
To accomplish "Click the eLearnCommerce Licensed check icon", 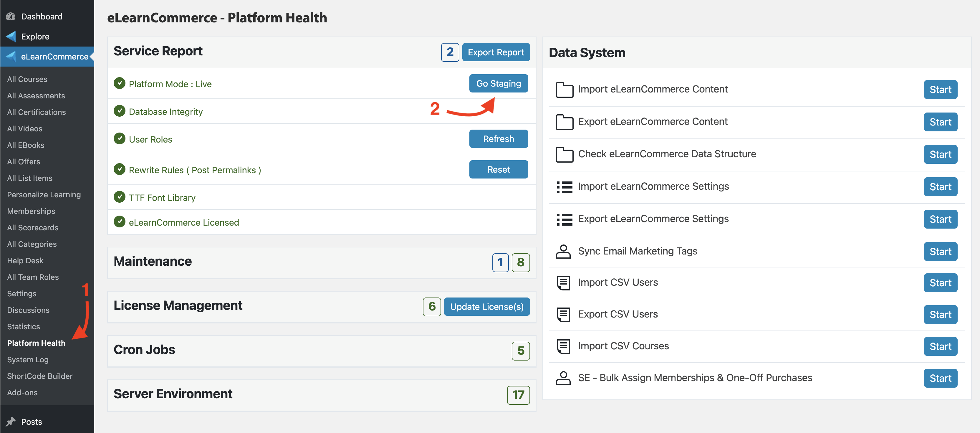I will pyautogui.click(x=120, y=222).
